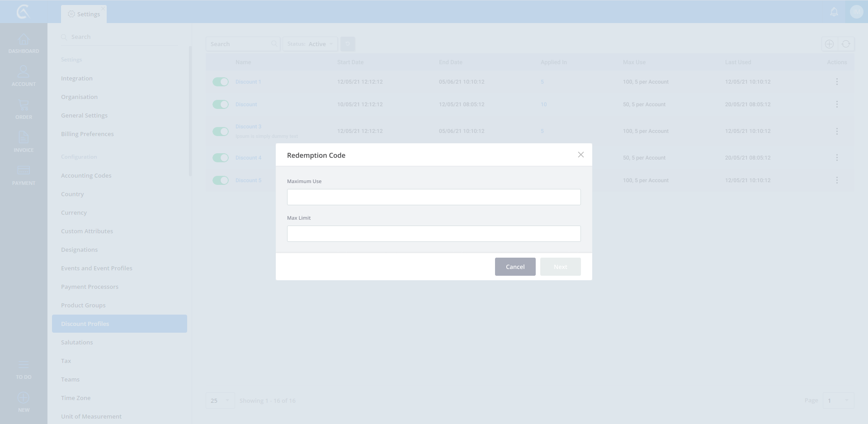Image resolution: width=868 pixels, height=424 pixels.
Task: Open the Dashboard from the sidebar
Action: (24, 44)
